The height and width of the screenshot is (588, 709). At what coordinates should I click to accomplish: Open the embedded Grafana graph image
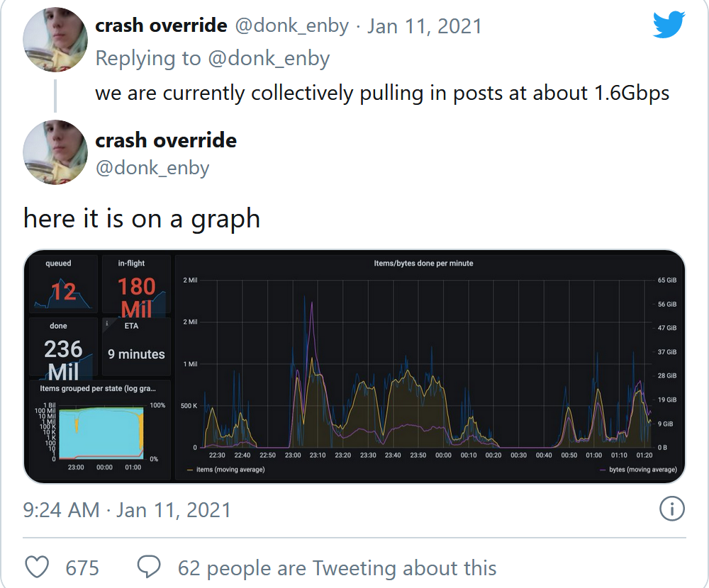[x=354, y=366]
